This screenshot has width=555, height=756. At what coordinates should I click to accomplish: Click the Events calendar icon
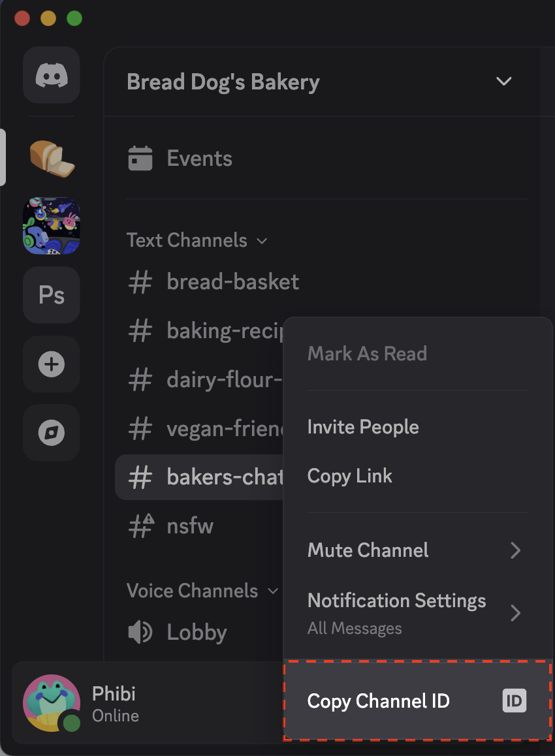coord(140,159)
